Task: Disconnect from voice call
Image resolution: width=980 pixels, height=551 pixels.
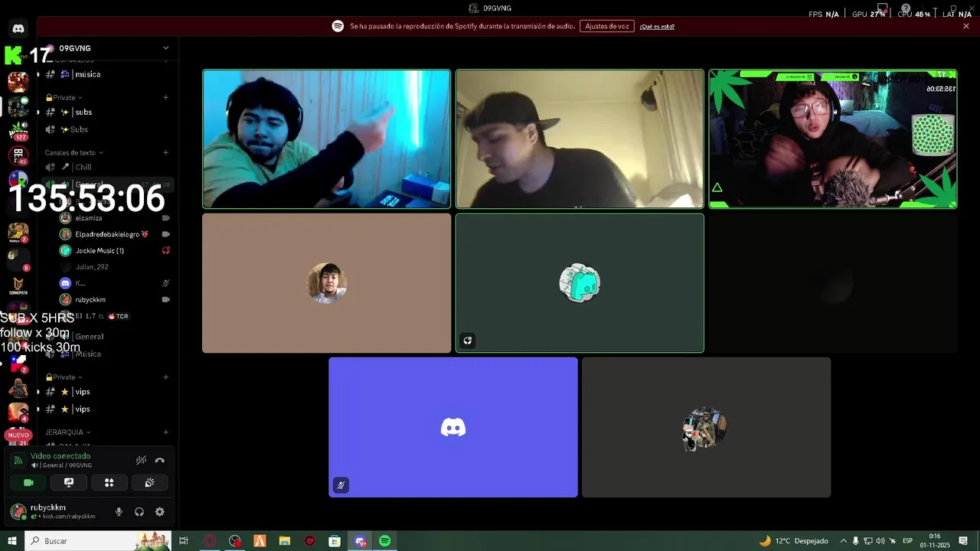Action: (160, 460)
